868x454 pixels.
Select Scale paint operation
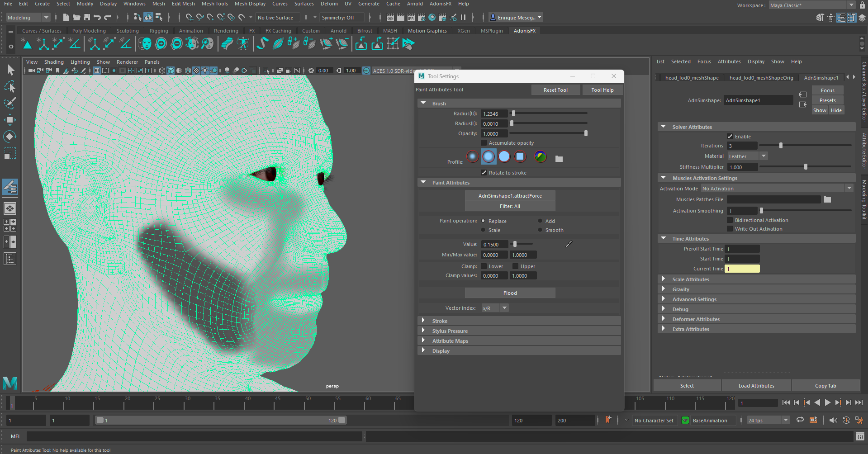[x=483, y=230]
